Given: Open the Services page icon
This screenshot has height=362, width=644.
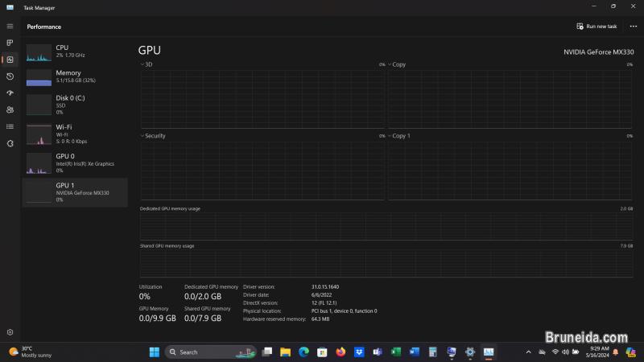Looking at the screenshot, I should pos(10,143).
